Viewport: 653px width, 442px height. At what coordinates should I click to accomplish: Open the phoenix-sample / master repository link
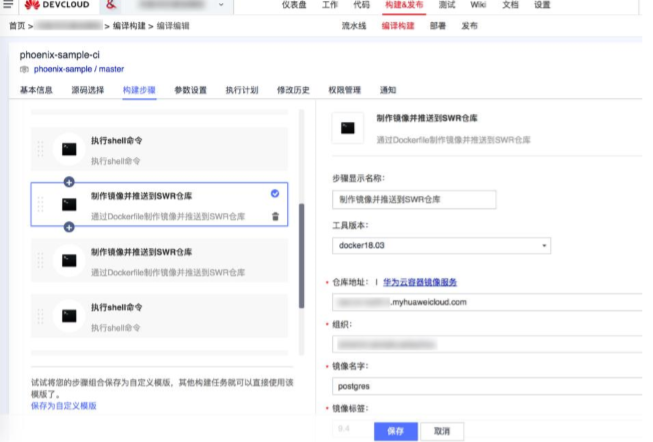click(79, 69)
